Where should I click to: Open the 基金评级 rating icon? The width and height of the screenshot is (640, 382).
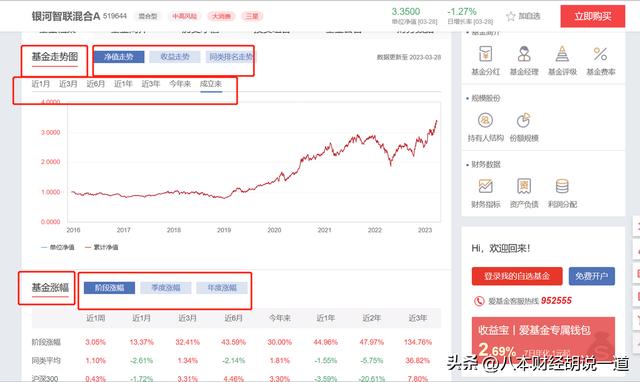point(562,53)
